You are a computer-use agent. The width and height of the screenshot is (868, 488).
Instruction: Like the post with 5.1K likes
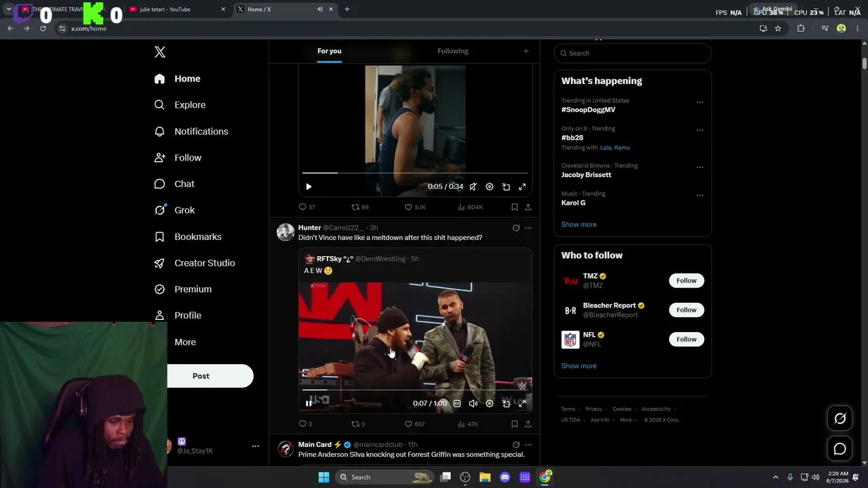(408, 207)
